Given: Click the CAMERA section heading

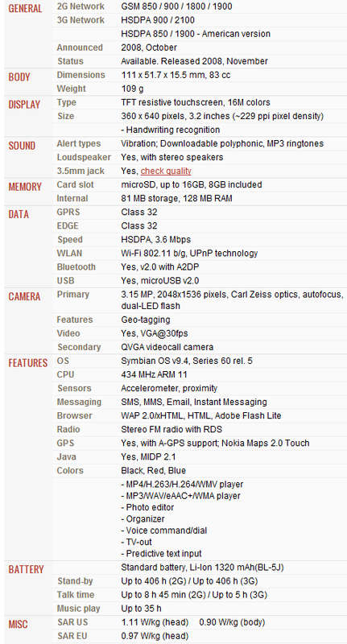Looking at the screenshot, I should coord(24,296).
